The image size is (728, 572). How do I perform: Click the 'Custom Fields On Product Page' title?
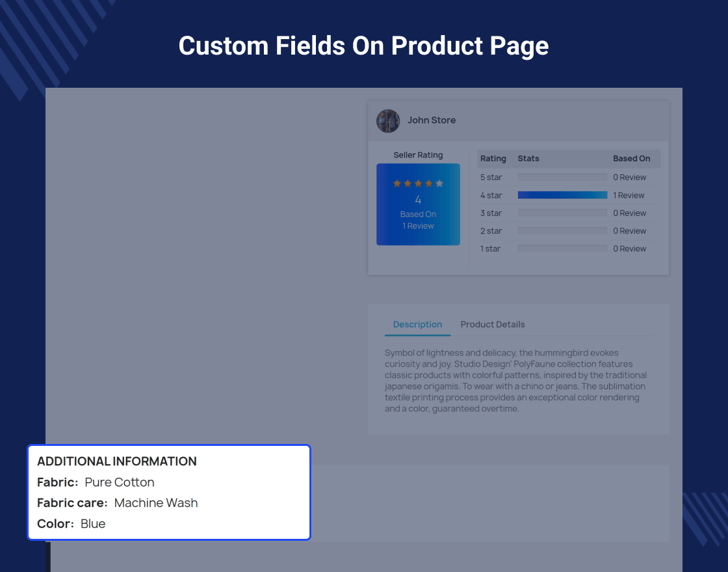[363, 46]
